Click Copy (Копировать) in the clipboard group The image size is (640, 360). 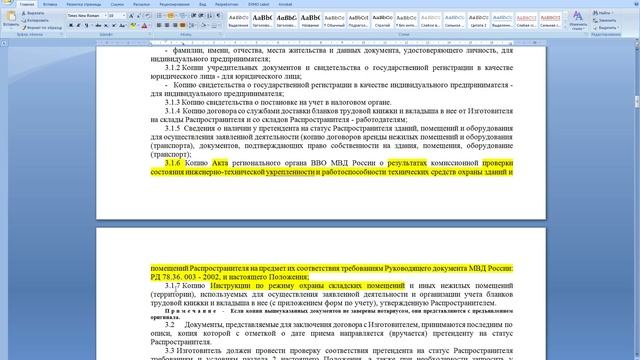click(35, 20)
